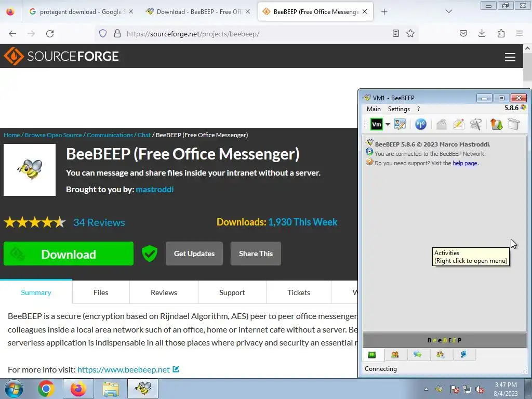Click the Vm user avatar icon in BeeBEEP

[376, 124]
